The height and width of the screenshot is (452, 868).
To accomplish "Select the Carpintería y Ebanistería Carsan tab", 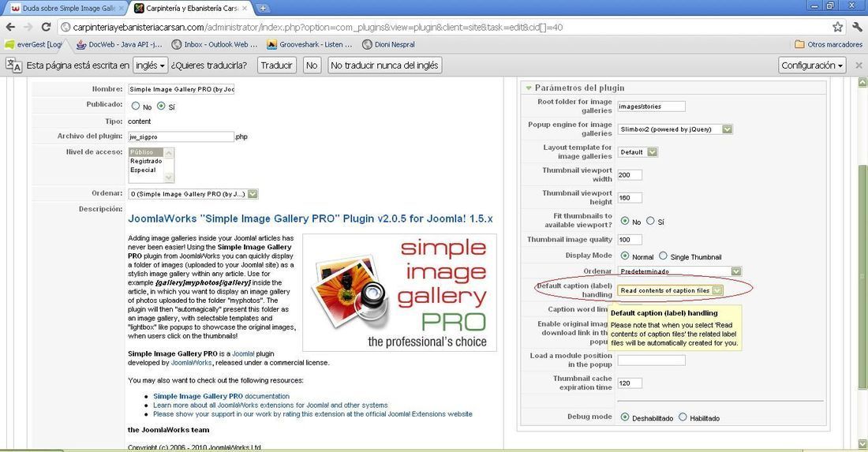I will [191, 9].
